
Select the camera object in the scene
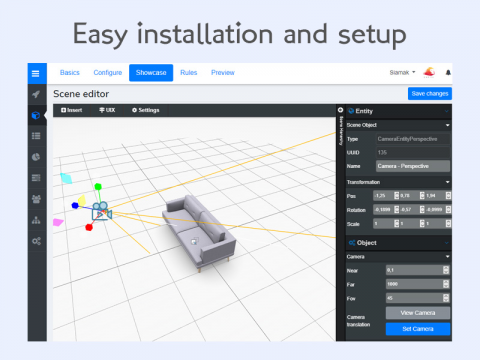[x=102, y=211]
